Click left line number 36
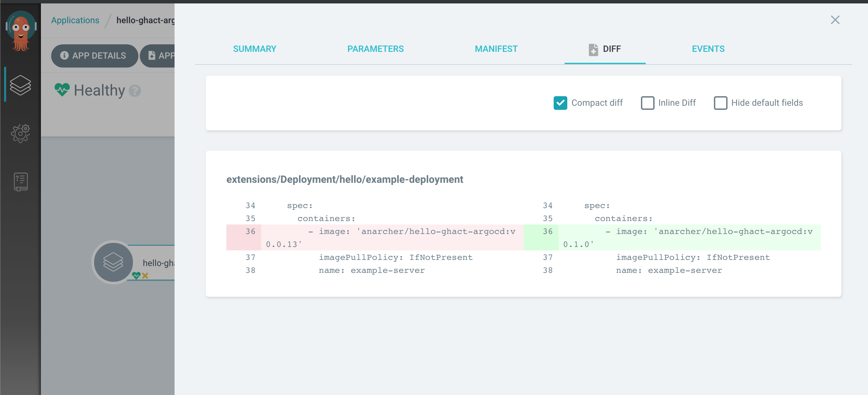Image resolution: width=868 pixels, height=395 pixels. point(250,231)
